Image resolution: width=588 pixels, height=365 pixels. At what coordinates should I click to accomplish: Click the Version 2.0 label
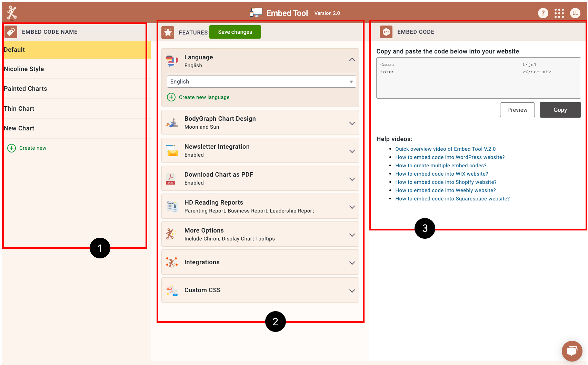[x=327, y=13]
